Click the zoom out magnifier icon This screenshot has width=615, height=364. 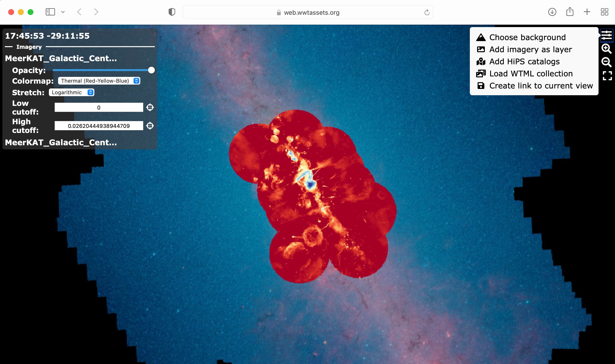606,62
